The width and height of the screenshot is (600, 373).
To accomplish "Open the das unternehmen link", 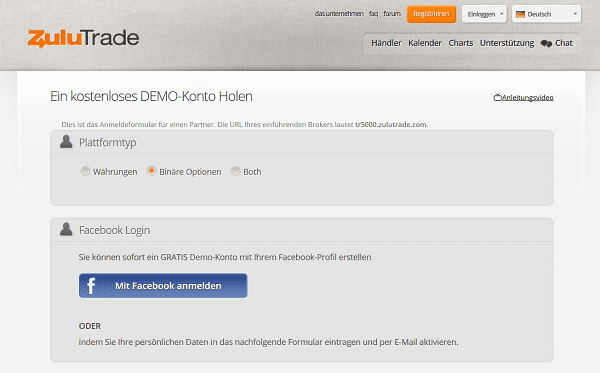I will [x=339, y=14].
